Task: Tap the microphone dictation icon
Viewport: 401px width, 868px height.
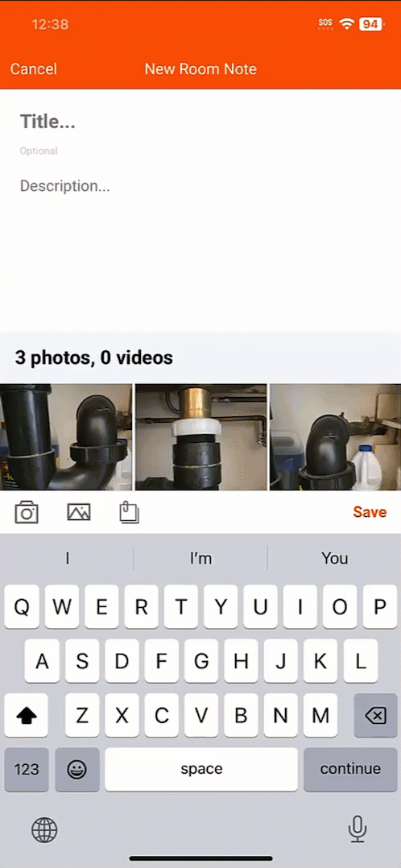Action: tap(358, 829)
